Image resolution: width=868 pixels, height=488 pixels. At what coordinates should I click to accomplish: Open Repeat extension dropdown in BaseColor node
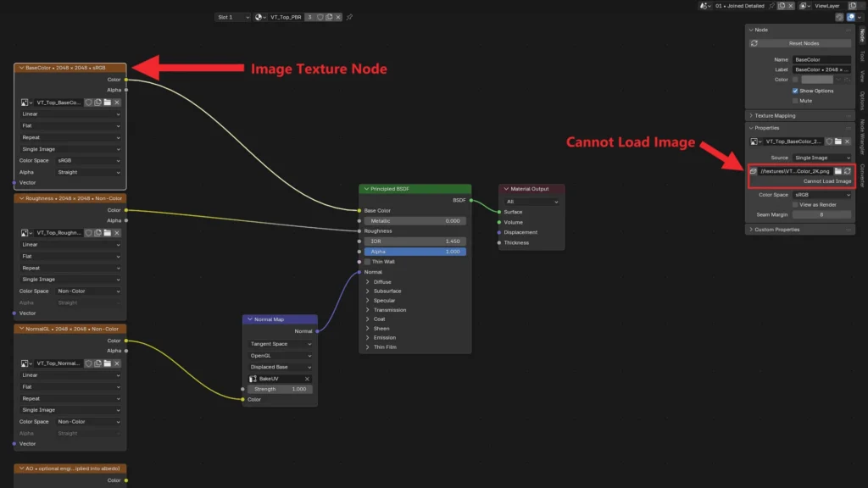point(70,137)
